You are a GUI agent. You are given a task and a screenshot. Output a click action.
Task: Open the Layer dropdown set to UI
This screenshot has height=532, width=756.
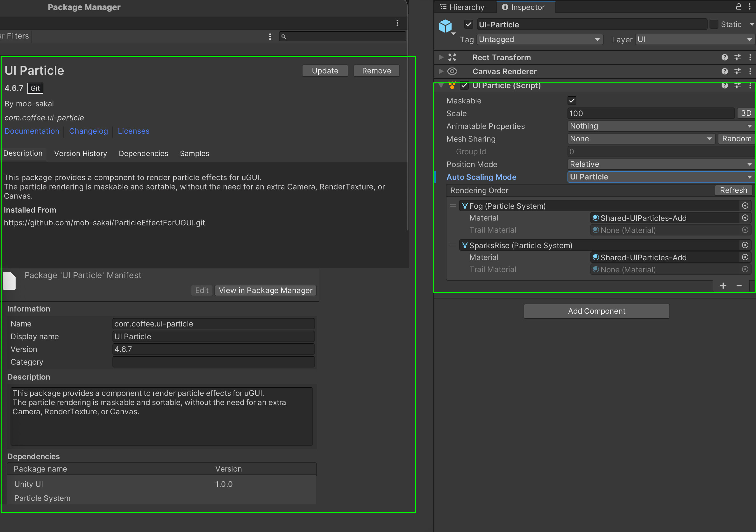click(694, 39)
